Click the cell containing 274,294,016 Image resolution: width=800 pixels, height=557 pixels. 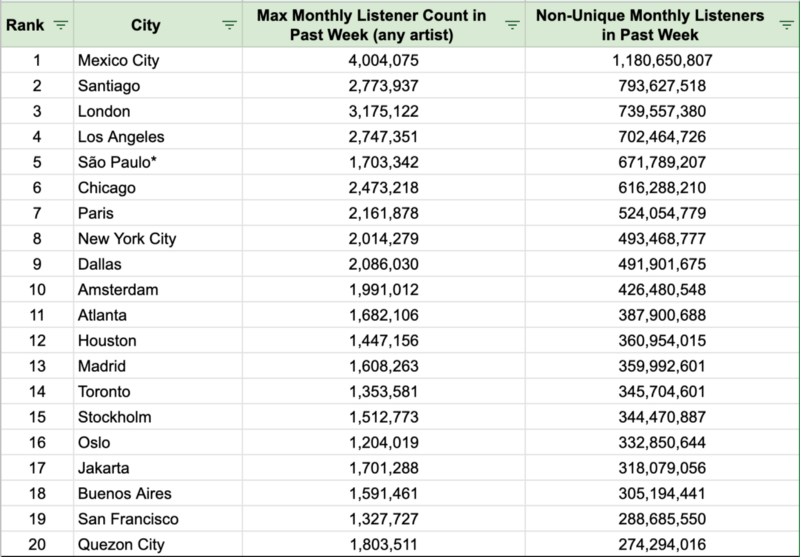(x=662, y=544)
